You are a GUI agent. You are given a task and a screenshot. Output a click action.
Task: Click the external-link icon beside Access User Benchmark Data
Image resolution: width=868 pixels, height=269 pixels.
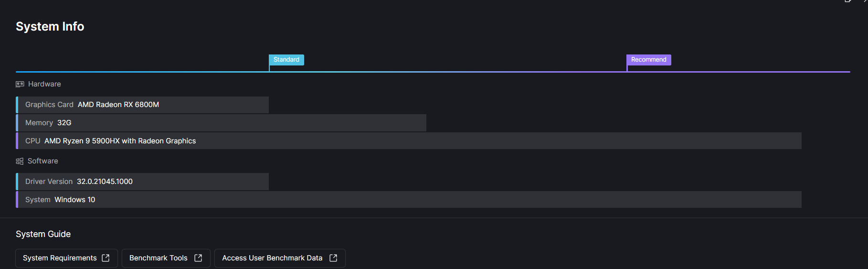(333, 258)
